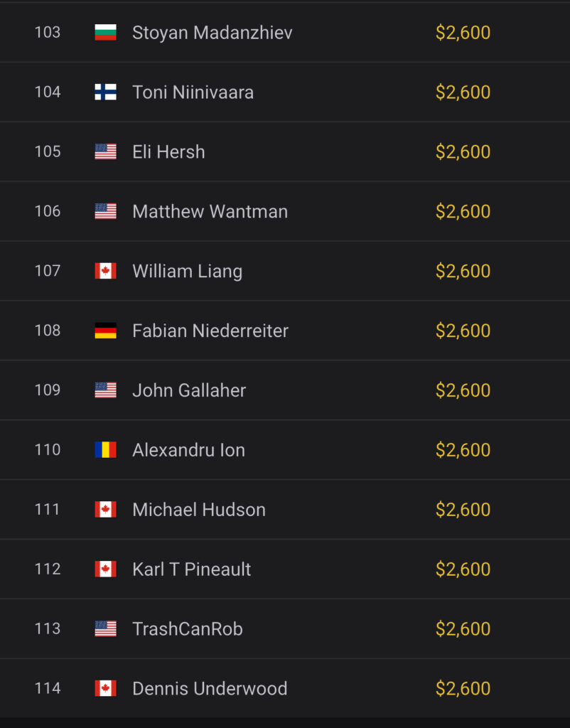Open Michael Hudson's player entry
Viewport: 570px width, 728px height.
click(x=198, y=510)
